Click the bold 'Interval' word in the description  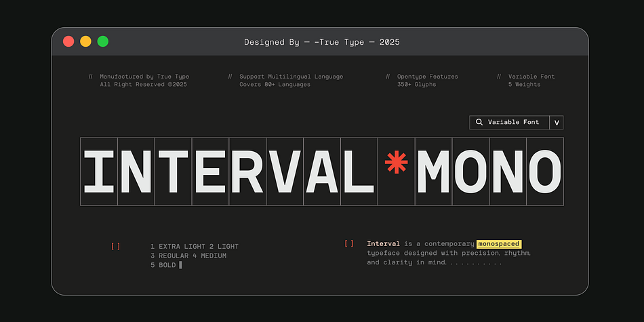click(383, 243)
